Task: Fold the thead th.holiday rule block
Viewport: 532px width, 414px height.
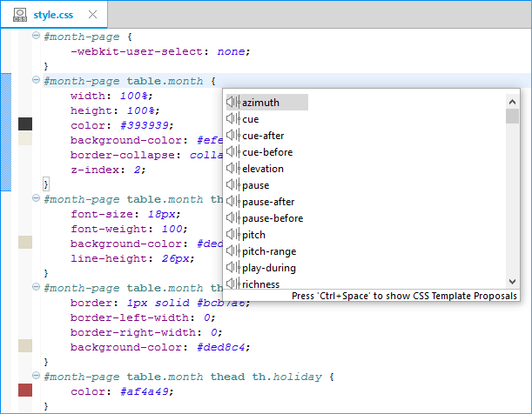Action: [36, 377]
